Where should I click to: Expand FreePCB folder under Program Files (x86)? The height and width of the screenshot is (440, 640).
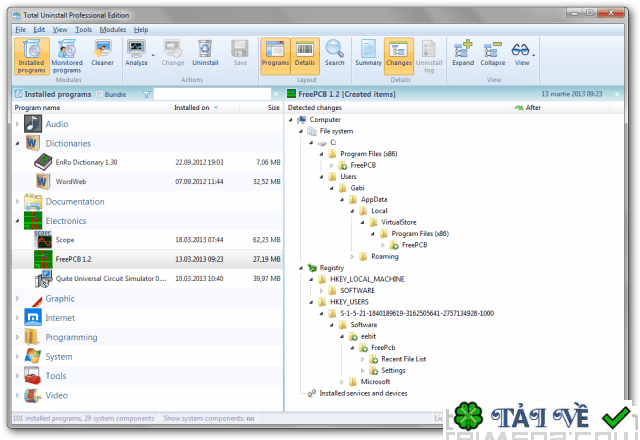pos(332,165)
